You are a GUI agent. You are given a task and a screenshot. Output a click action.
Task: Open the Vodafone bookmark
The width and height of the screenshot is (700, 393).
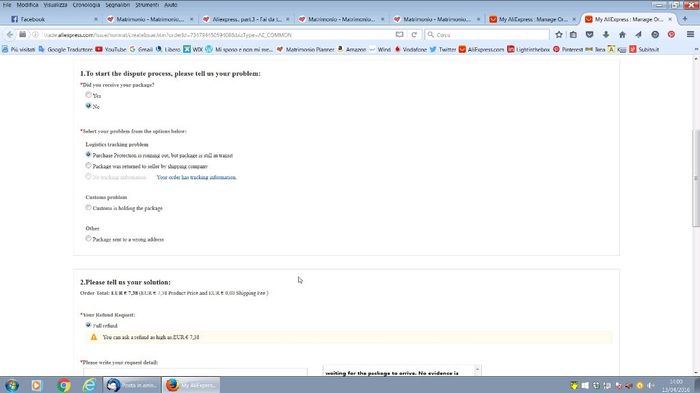tap(410, 50)
